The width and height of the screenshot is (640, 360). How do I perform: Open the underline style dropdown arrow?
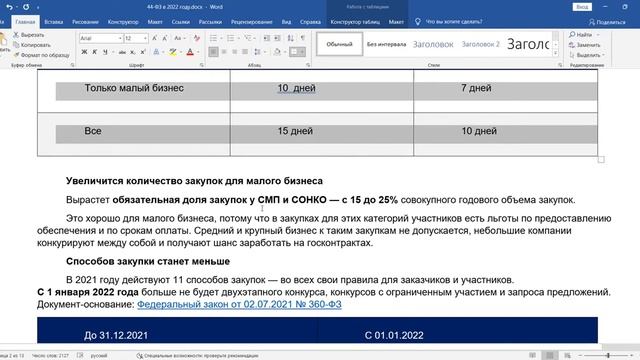(113, 52)
